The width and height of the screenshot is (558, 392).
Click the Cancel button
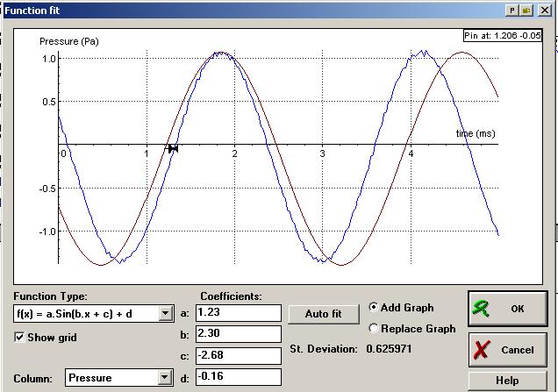pos(507,350)
